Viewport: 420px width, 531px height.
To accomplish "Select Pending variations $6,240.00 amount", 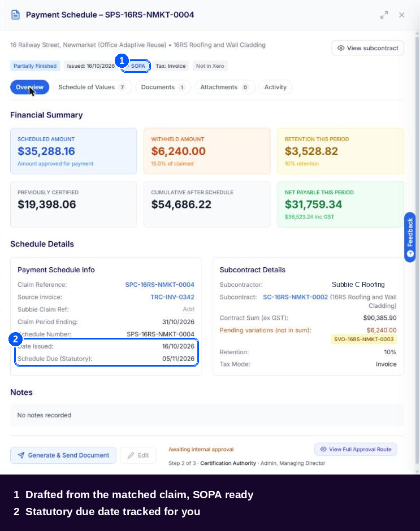I will [382, 330].
